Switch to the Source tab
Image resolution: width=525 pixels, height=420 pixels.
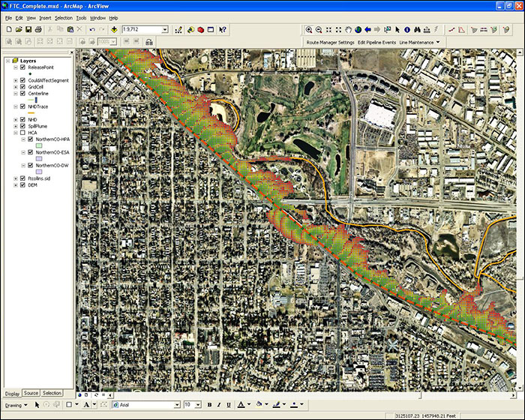click(x=31, y=393)
